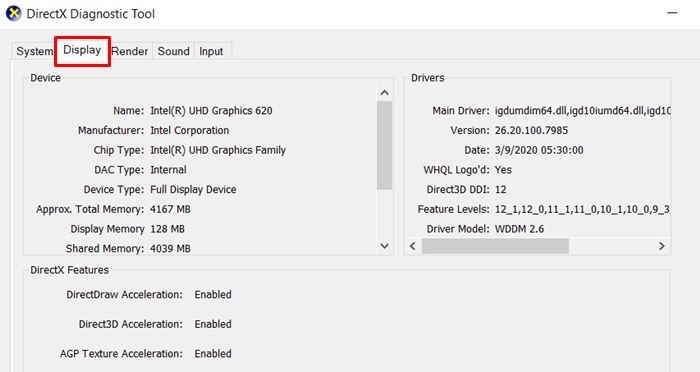
Task: Click the Full Display Device value
Action: tap(193, 189)
